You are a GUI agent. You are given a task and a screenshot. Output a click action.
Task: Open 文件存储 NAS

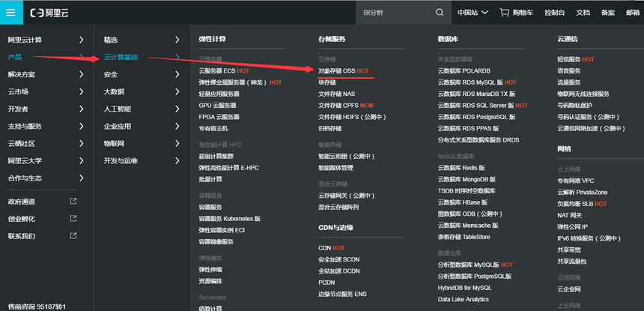[x=336, y=94]
